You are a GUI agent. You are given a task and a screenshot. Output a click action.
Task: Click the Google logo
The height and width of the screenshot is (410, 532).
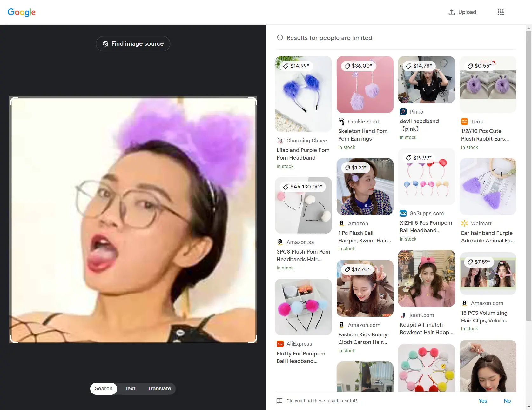coord(22,12)
